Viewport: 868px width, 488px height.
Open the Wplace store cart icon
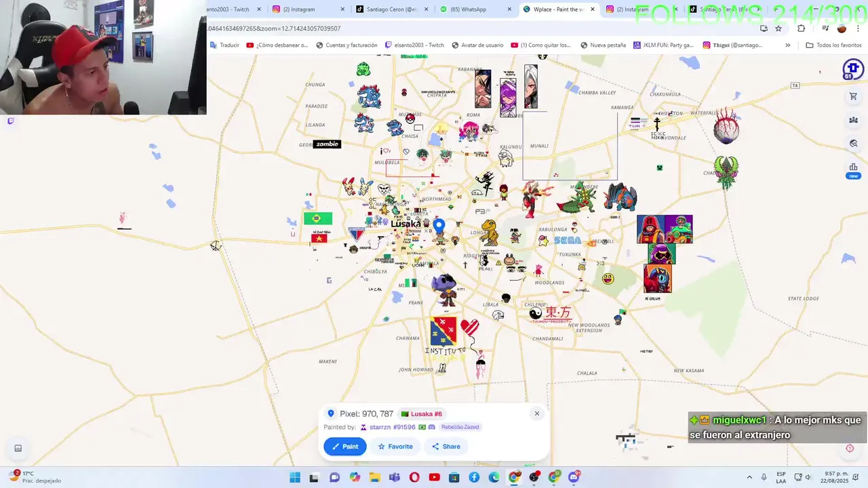tap(853, 96)
